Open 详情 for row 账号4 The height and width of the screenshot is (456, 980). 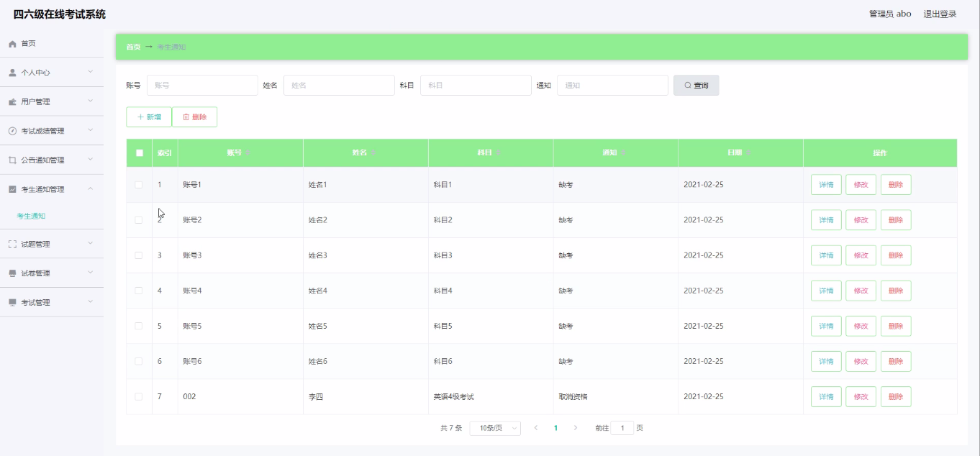[x=826, y=291]
